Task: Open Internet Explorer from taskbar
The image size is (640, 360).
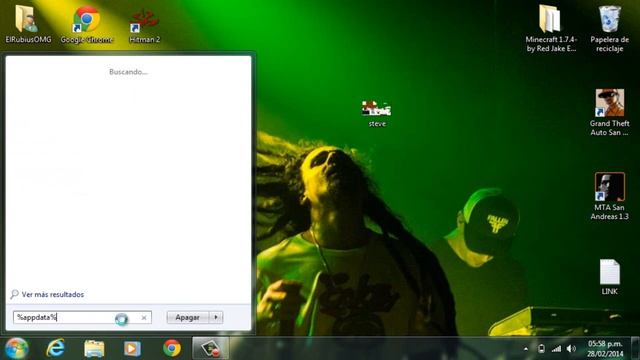Action: (55, 348)
